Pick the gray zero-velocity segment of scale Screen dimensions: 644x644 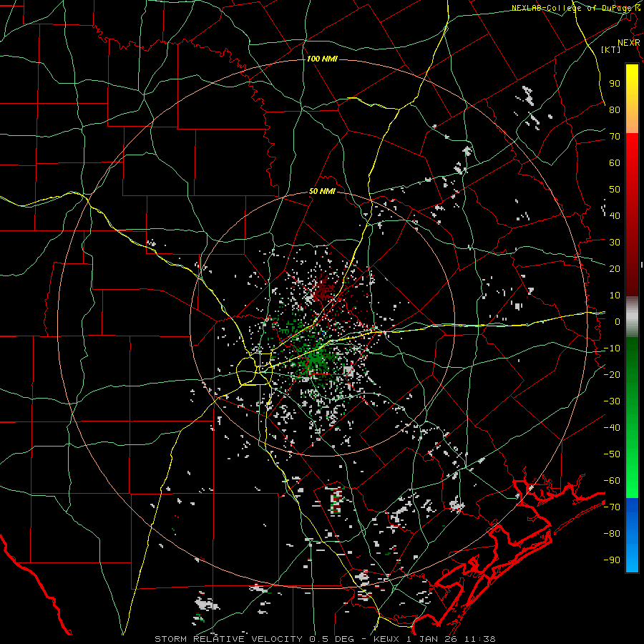click(x=632, y=316)
